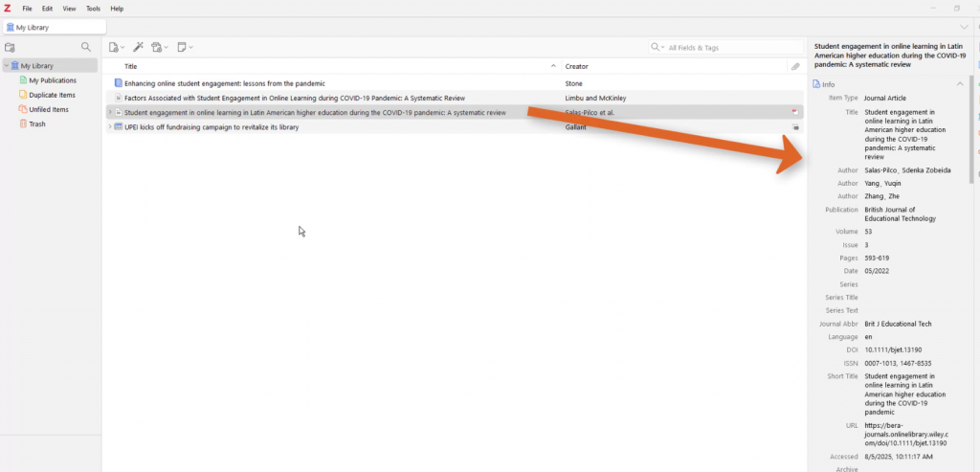Open the Trash collection
980x472 pixels.
click(x=37, y=124)
